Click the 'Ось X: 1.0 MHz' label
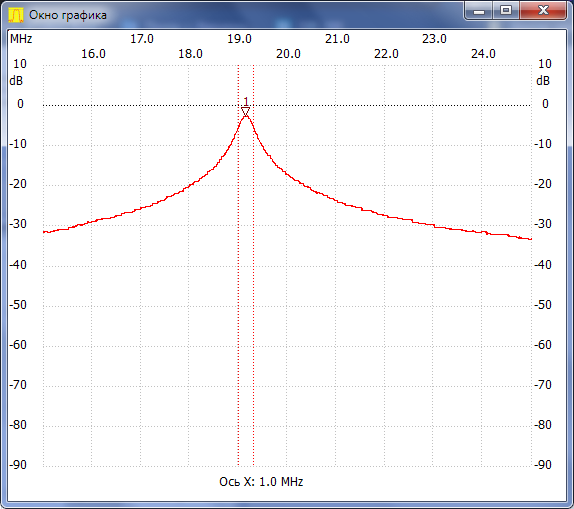 [x=261, y=482]
